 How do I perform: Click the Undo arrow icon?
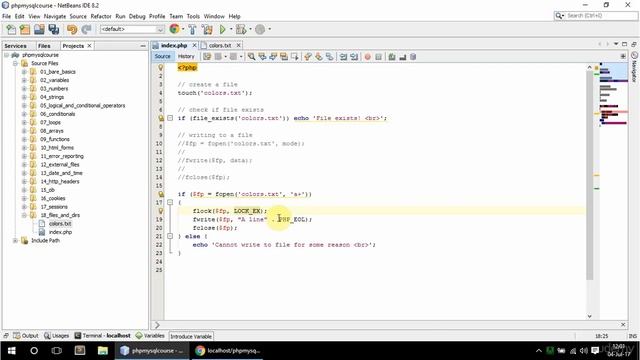point(72,29)
